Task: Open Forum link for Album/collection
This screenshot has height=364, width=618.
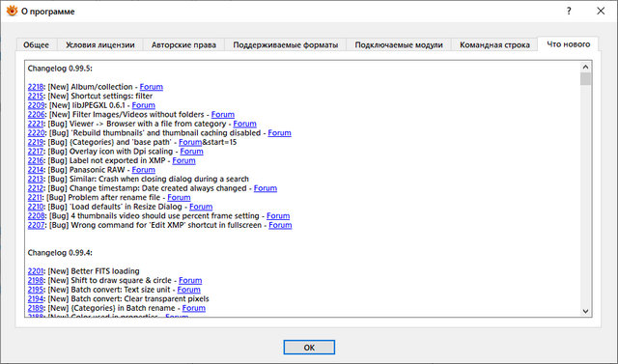Action: pos(152,87)
